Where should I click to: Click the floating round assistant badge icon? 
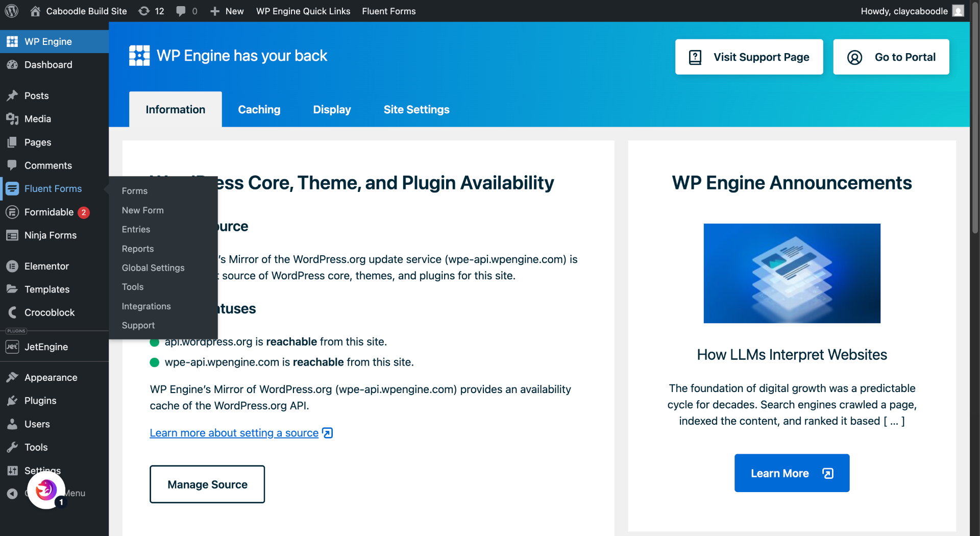pos(46,490)
